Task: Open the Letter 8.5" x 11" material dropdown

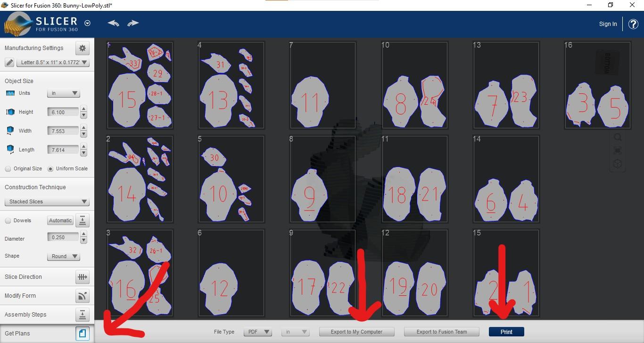Action: (x=53, y=62)
